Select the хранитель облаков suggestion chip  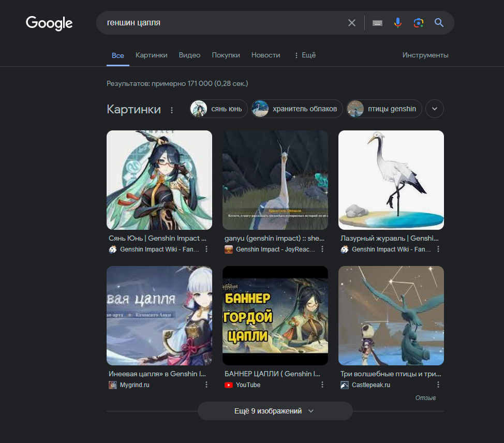click(297, 109)
